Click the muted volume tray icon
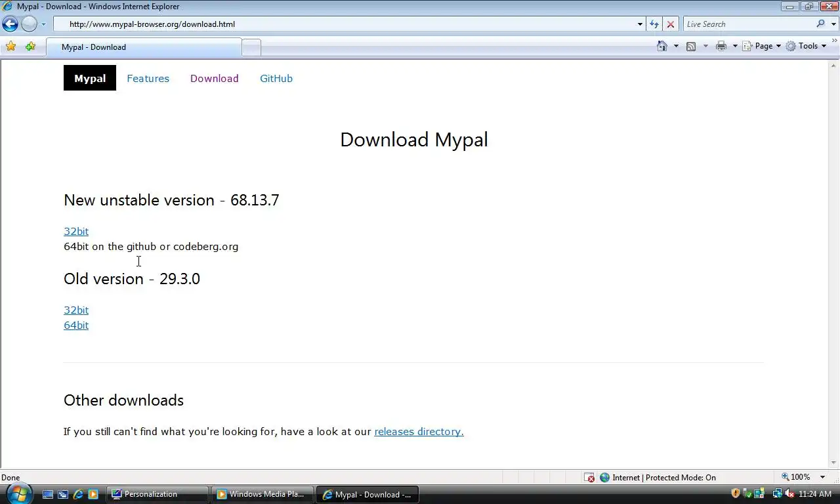The height and width of the screenshot is (504, 840). coord(788,493)
